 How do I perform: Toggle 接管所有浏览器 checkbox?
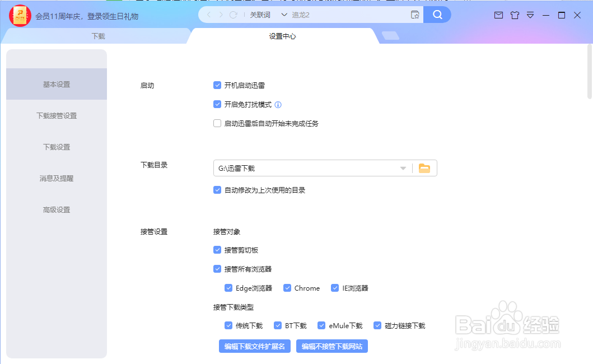click(217, 269)
